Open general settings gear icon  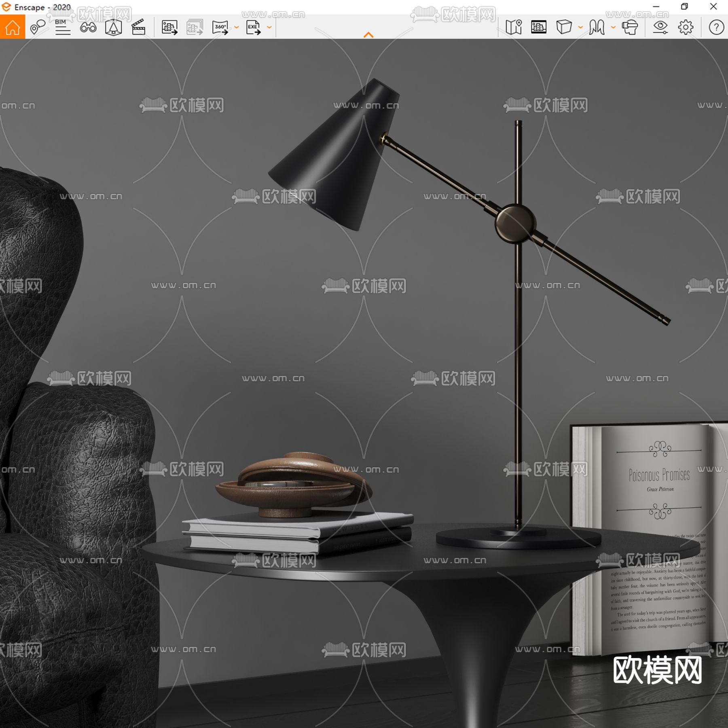(686, 27)
